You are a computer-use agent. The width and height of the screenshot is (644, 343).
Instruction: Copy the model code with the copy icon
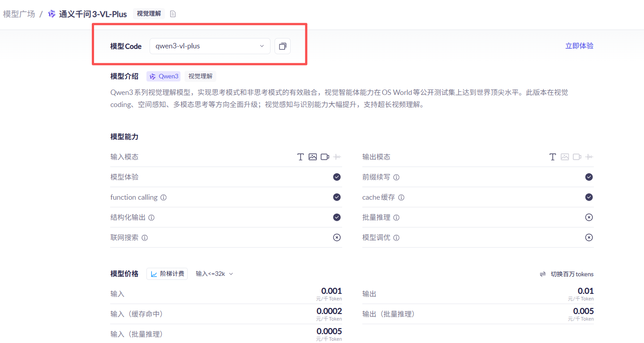click(283, 46)
